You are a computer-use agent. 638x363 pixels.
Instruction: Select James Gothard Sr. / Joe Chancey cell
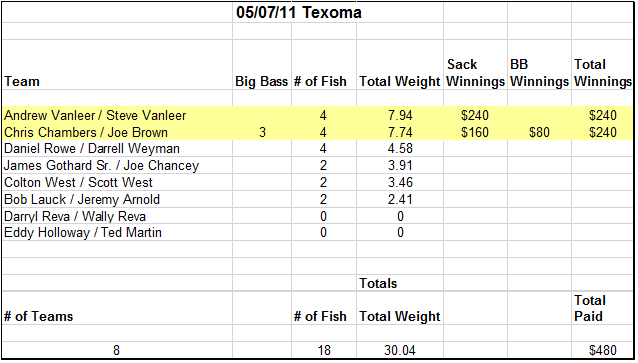pyautogui.click(x=117, y=165)
